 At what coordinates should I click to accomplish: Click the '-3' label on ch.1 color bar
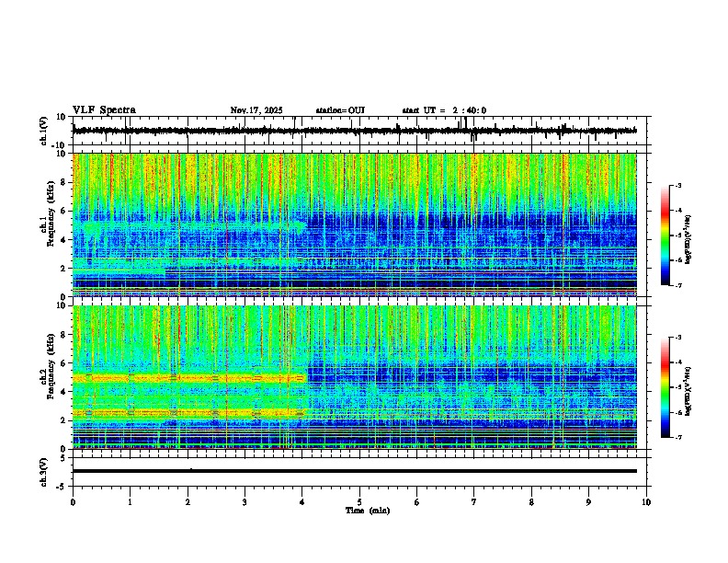click(677, 185)
